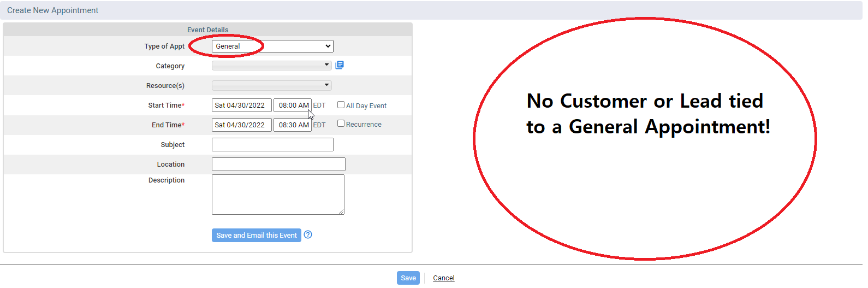Open the Resource(s) dropdown
Image resolution: width=868 pixels, height=288 pixels.
tap(271, 85)
